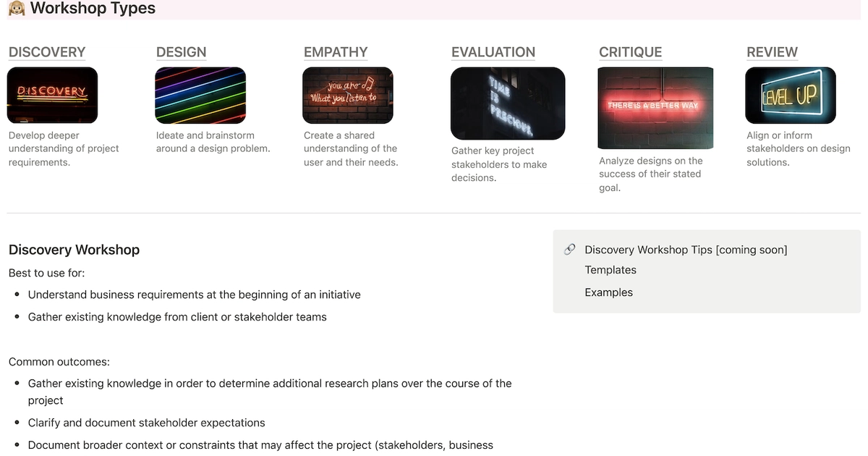Select the DISCOVERY column heading
This screenshot has width=868, height=456.
(46, 51)
